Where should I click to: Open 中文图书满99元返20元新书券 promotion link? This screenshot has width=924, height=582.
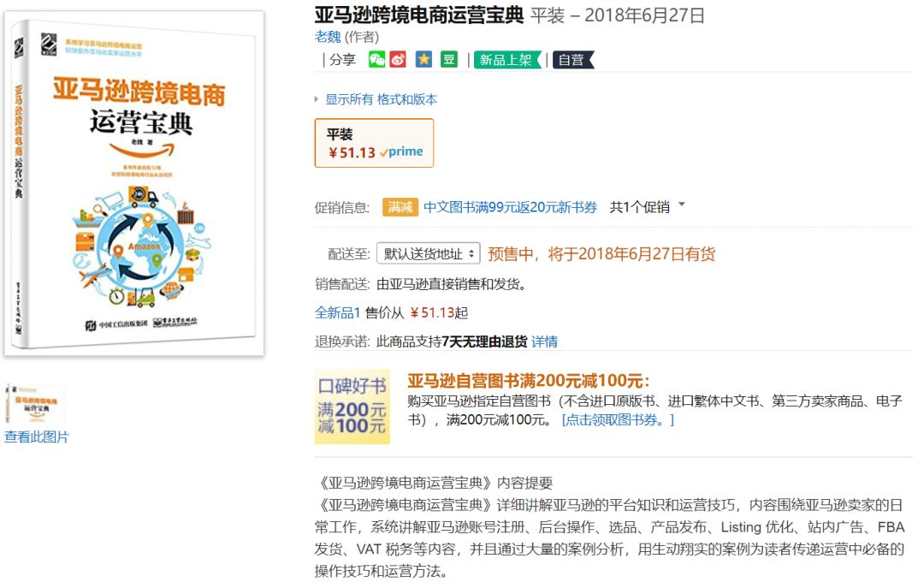click(x=510, y=207)
